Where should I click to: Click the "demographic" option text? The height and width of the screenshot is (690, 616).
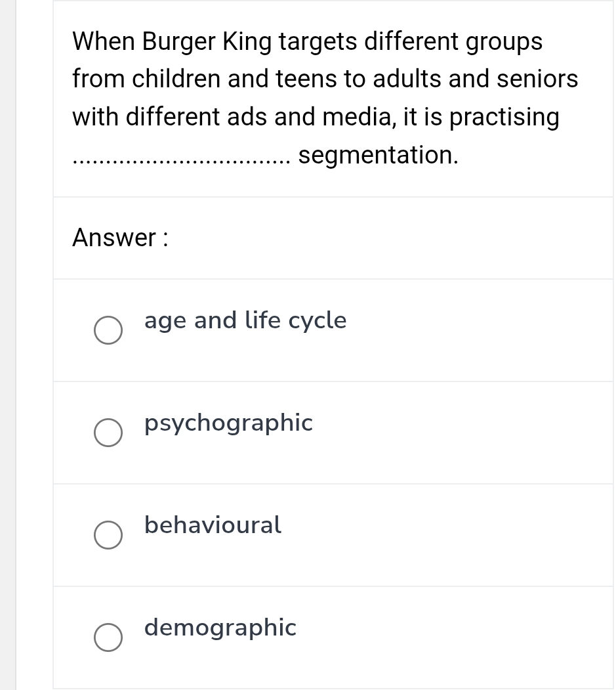pyautogui.click(x=220, y=628)
